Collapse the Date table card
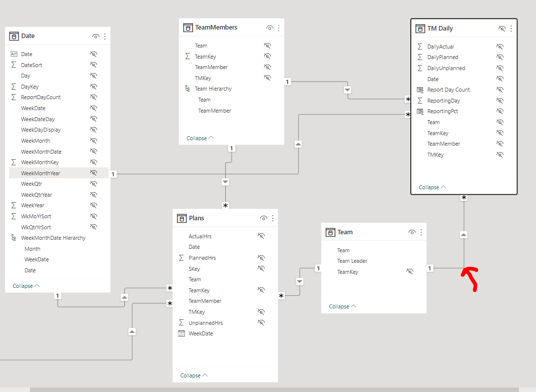Image resolution: width=536 pixels, height=392 pixels. pyautogui.click(x=27, y=286)
